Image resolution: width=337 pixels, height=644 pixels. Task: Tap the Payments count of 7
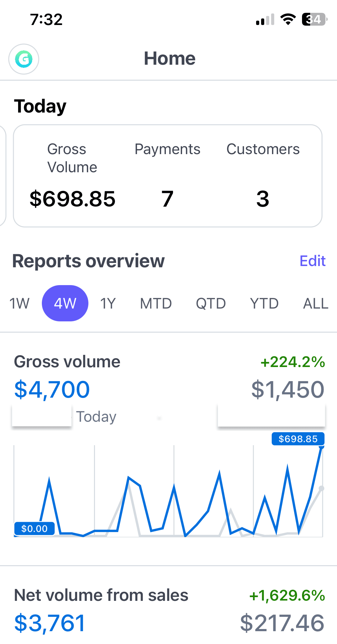point(167,199)
